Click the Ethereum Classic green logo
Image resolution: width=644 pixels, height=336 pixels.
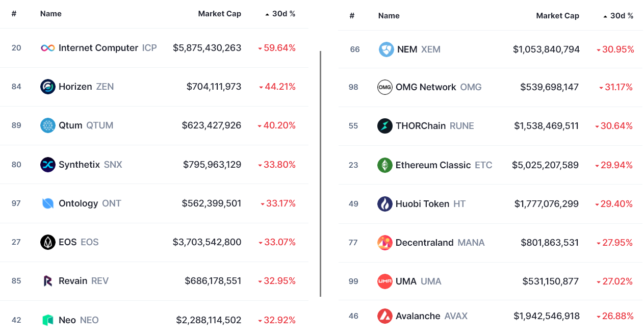click(384, 165)
